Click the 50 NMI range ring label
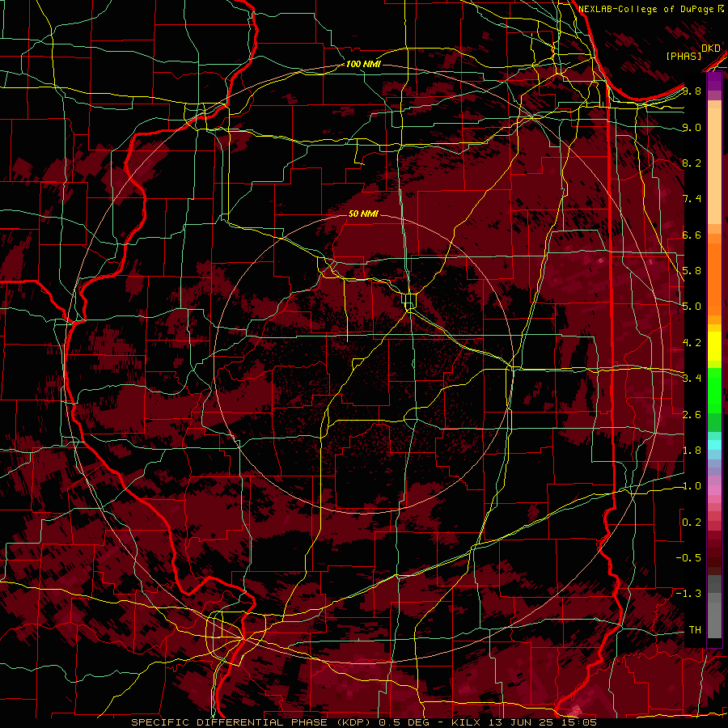 pyautogui.click(x=363, y=214)
